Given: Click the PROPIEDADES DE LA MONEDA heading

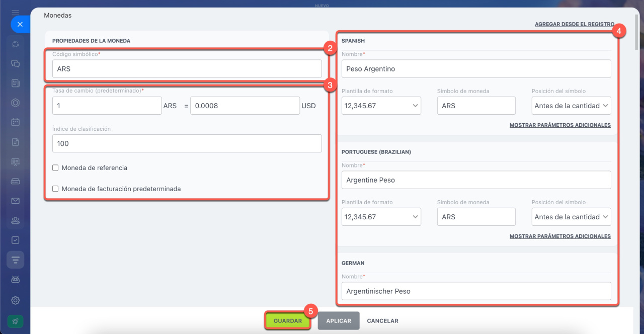Looking at the screenshot, I should pos(92,40).
